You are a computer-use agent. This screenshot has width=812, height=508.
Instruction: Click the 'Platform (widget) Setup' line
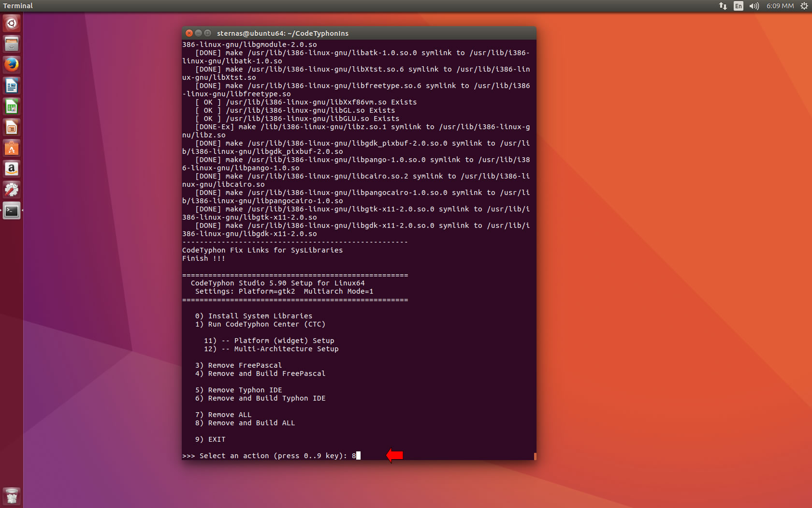(269, 341)
